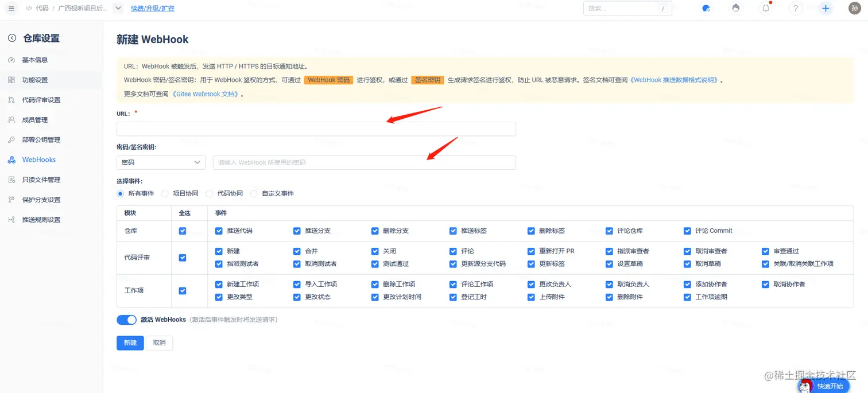Open 《Gitee WebHook 文档》 link

coord(205,94)
